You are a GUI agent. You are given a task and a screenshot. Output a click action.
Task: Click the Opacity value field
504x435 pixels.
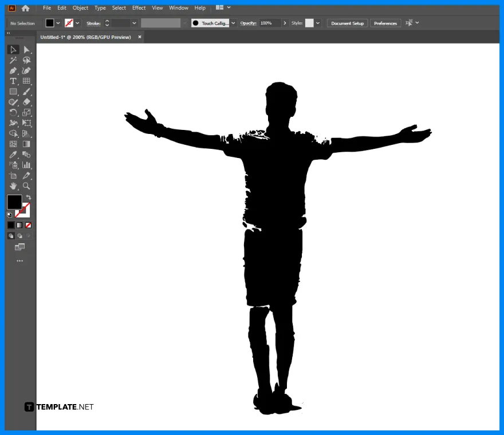(x=266, y=23)
